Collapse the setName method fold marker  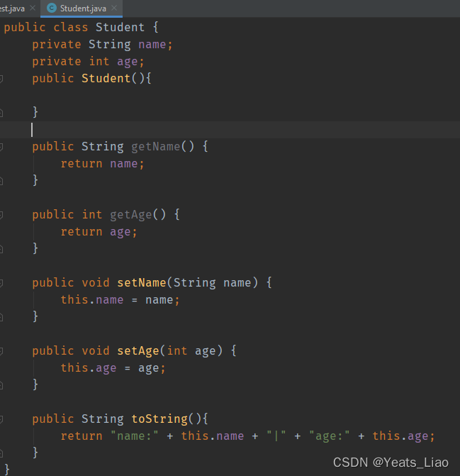click(x=1, y=283)
